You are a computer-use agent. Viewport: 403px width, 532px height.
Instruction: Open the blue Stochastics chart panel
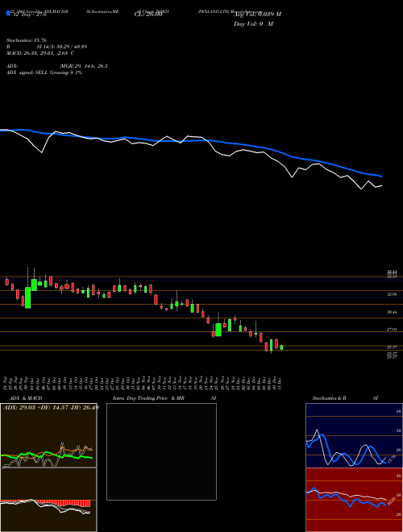(x=354, y=435)
